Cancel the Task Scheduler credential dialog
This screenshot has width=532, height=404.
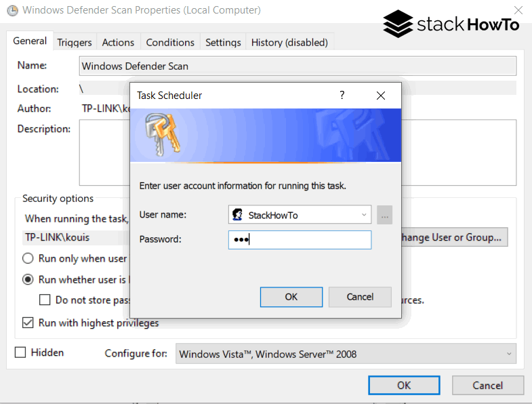tap(360, 297)
